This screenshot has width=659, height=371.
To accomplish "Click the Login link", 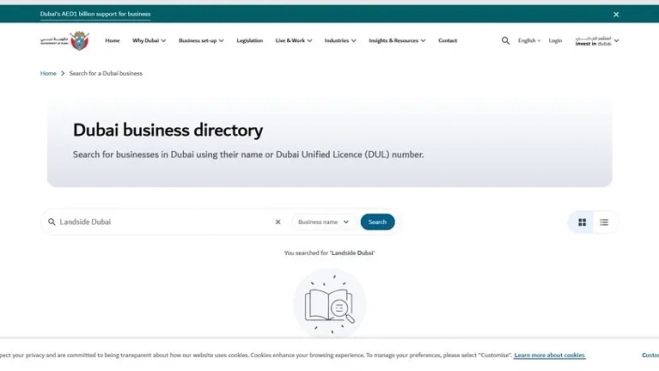I will (x=555, y=41).
